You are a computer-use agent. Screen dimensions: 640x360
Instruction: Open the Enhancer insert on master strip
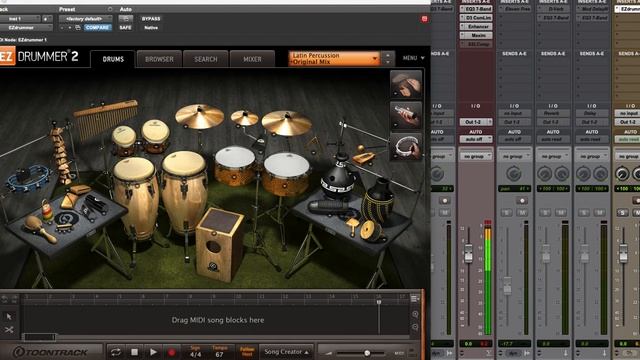476,27
